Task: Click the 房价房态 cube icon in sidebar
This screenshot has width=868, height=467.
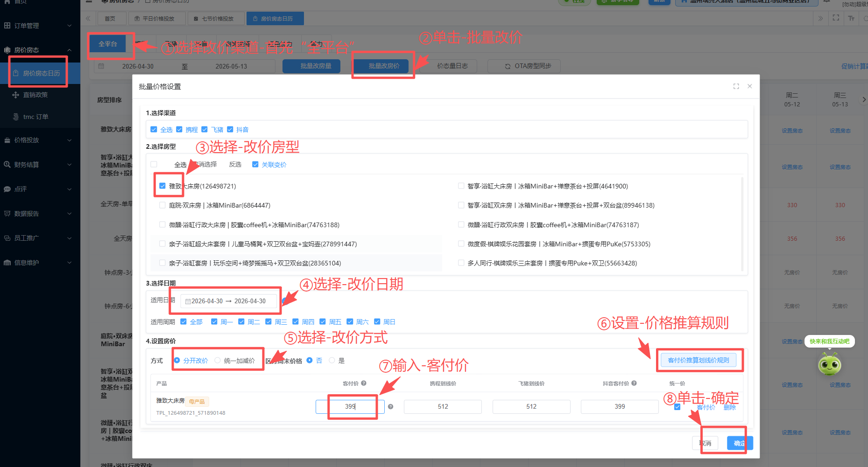Action: pos(7,50)
